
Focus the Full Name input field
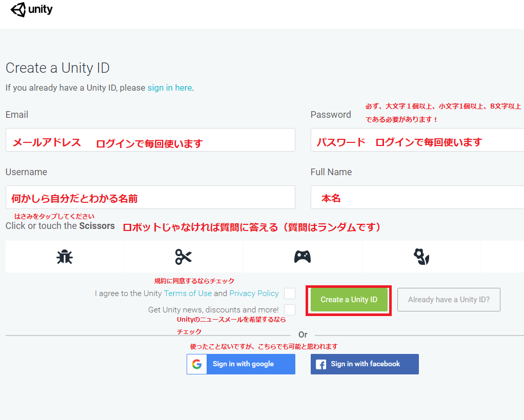coord(417,197)
